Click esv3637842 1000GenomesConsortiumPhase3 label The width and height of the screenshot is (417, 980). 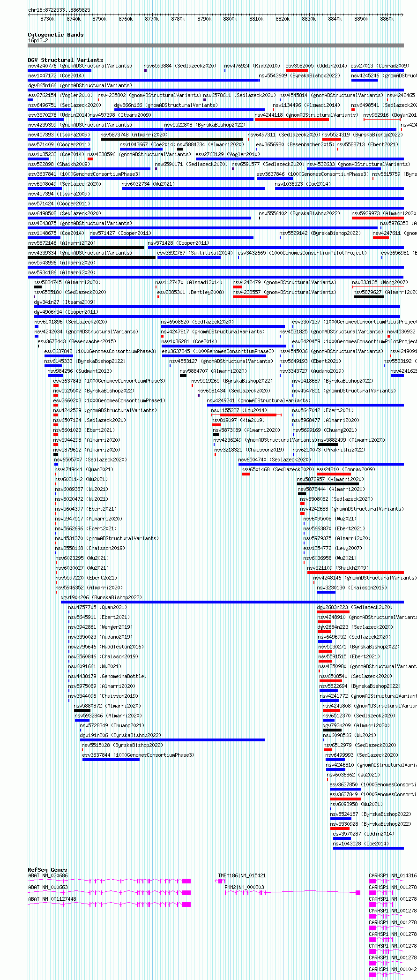pyautogui.click(x=101, y=351)
